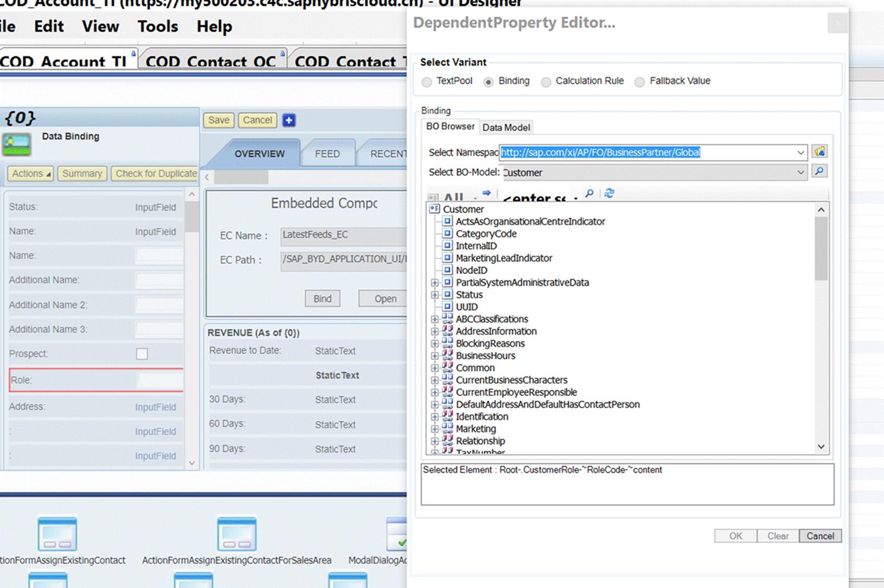Check the Prospect checkbox
884x588 pixels.
click(142, 354)
